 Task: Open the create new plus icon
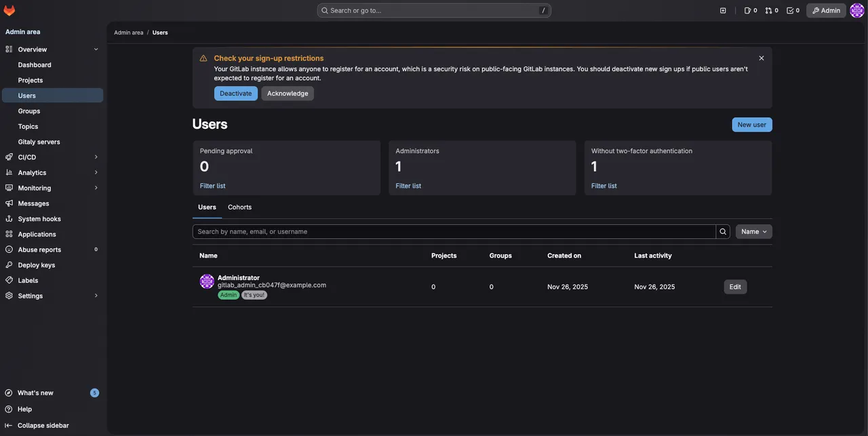click(723, 10)
